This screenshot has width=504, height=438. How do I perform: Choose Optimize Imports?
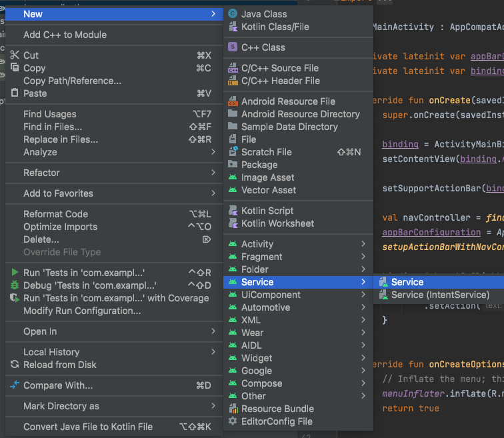pos(114,227)
